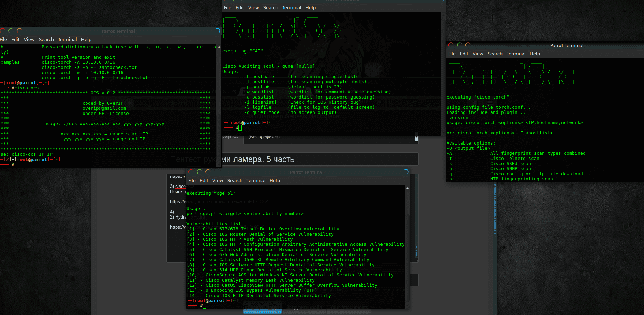Close the cge.pl terminal with red button

[x=191, y=172]
